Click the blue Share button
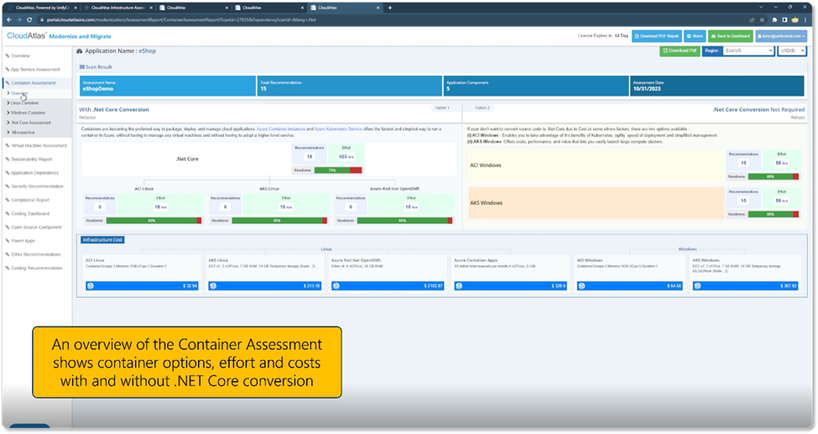Viewport: 818px width, 434px height. [x=695, y=36]
